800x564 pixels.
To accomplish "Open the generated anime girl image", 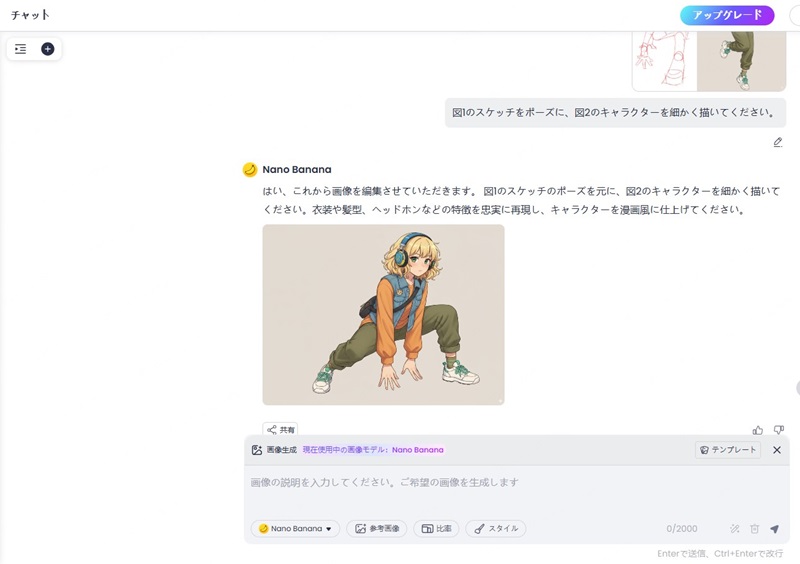I will tap(383, 314).
